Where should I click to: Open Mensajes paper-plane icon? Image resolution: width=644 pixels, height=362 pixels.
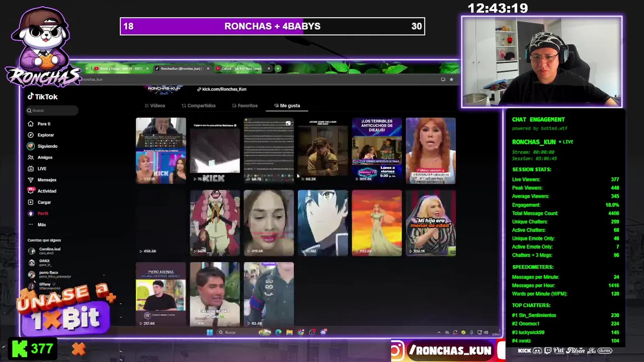point(31,179)
